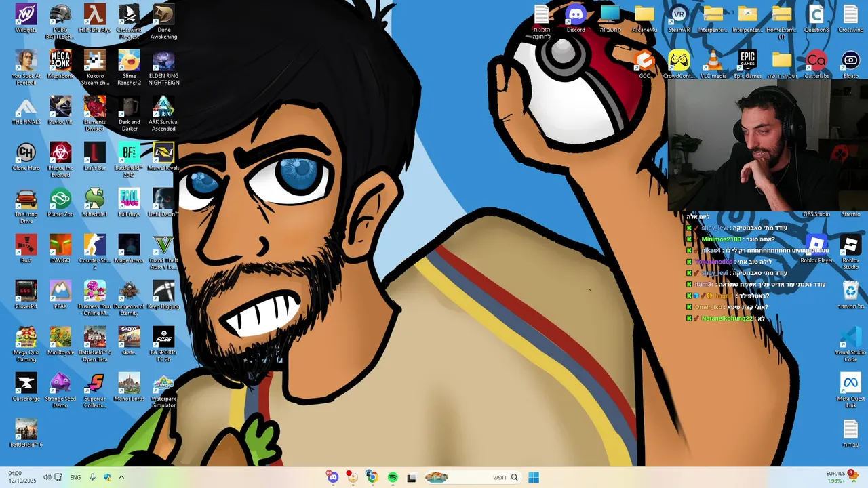The image size is (868, 488).
Task: Launch the Megabonk shortcut
Action: [x=60, y=64]
